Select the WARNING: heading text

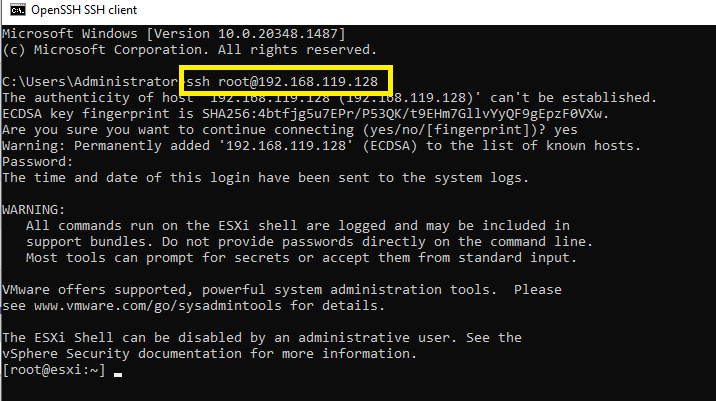(34, 210)
